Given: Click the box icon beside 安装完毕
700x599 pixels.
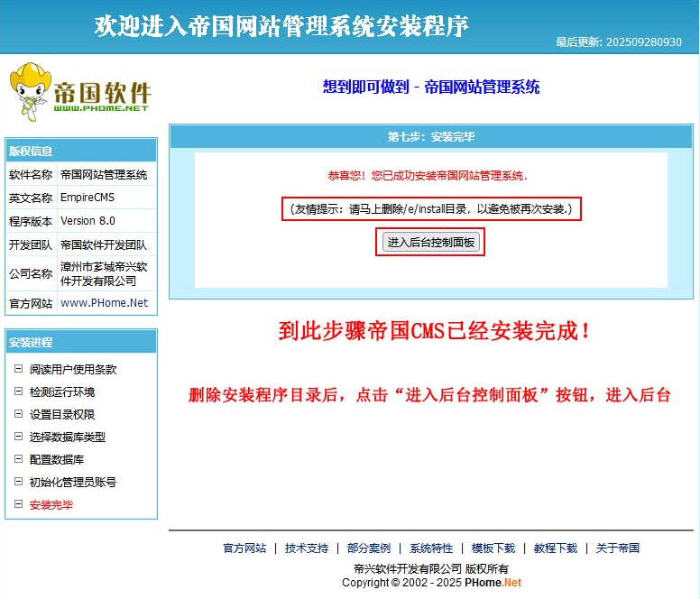Looking at the screenshot, I should coord(18,504).
